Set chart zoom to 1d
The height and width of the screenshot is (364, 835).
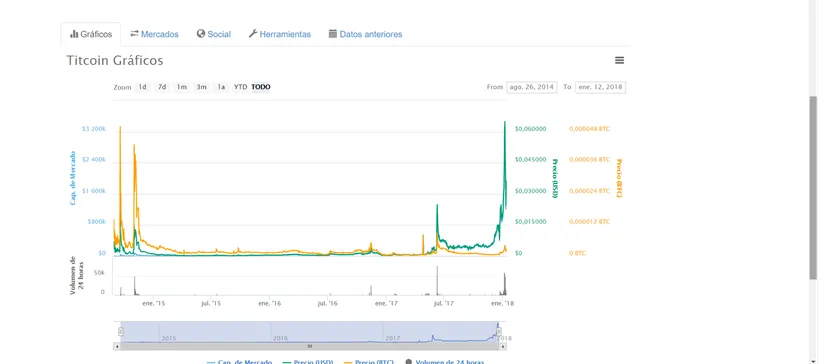[142, 87]
